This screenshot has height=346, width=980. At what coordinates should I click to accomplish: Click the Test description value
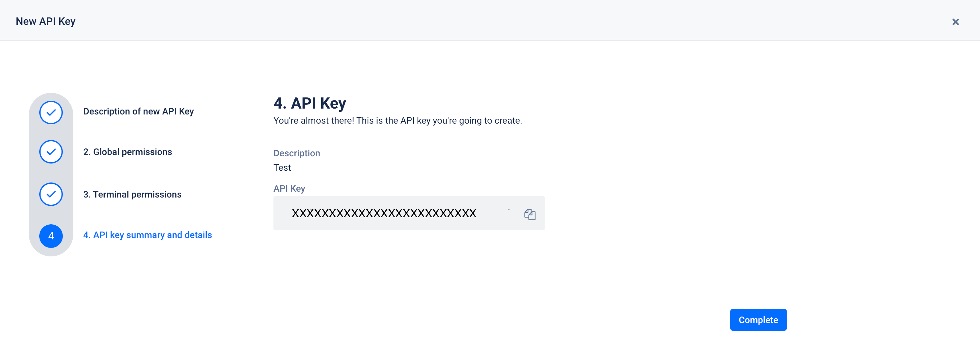tap(282, 168)
